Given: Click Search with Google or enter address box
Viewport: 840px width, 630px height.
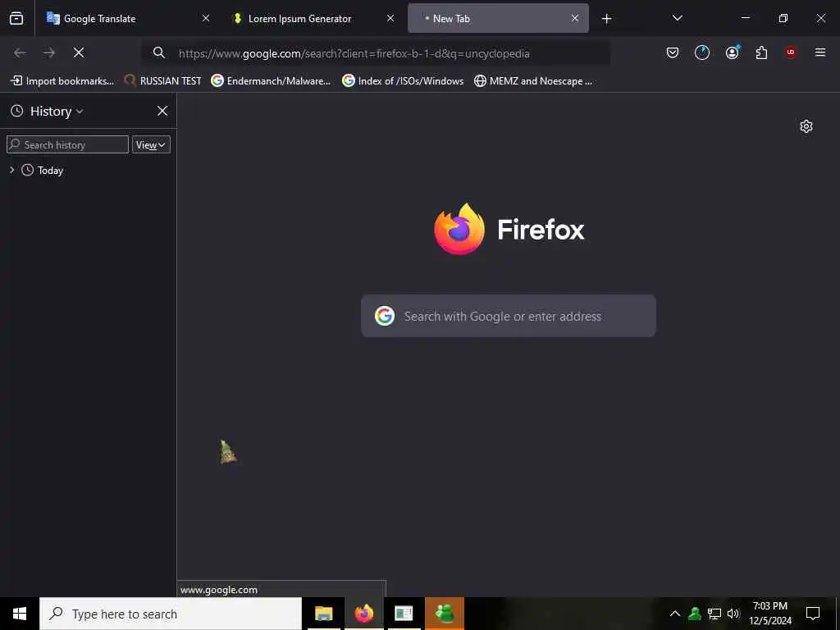Looking at the screenshot, I should [509, 316].
